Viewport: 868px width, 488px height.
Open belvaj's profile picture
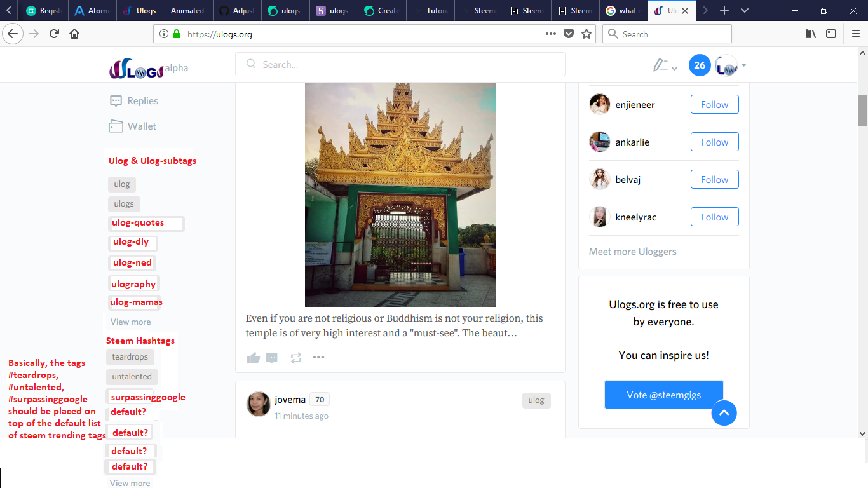(600, 179)
